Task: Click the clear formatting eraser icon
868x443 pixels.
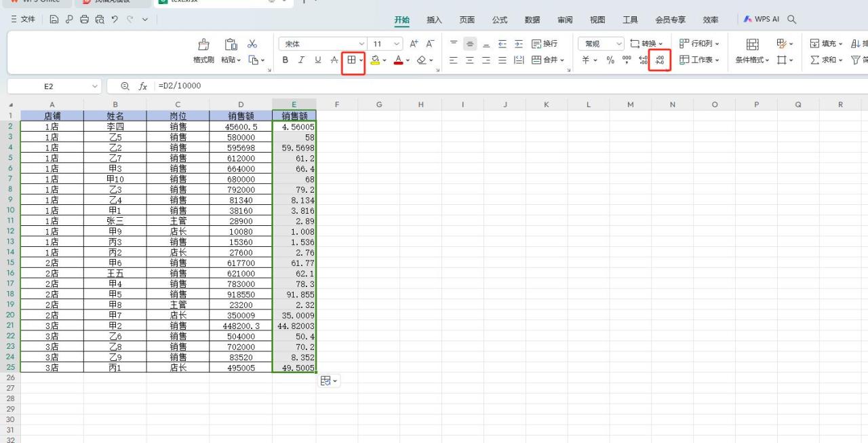Action: [x=421, y=60]
